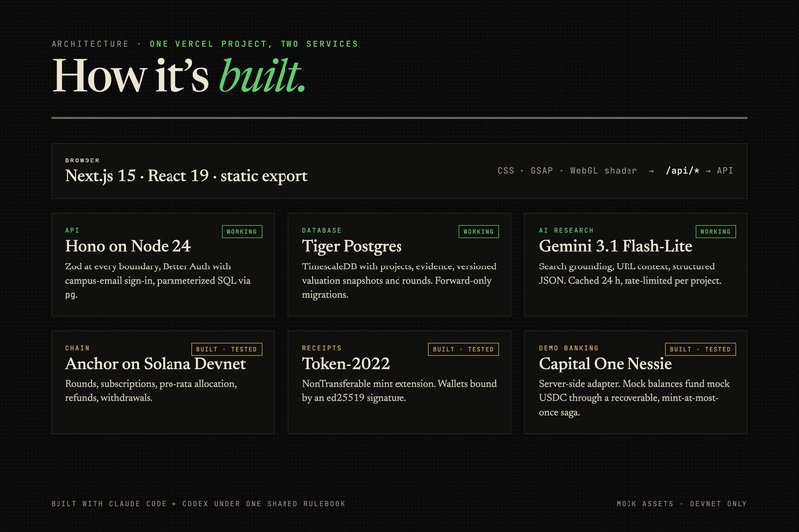Click 'NonTransferable mint extension' description
799x532 pixels.
point(399,391)
